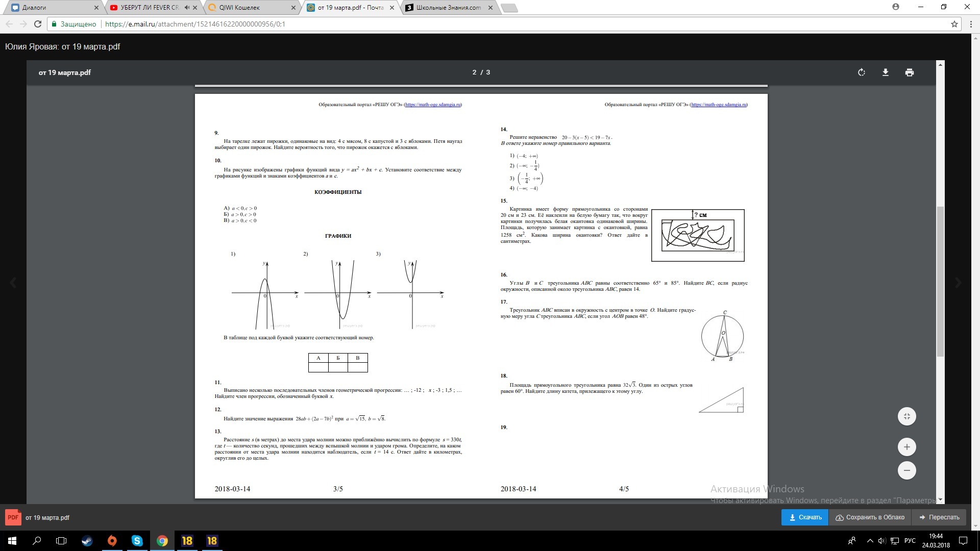Open Steam from the taskbar
This screenshot has width=980, height=551.
[x=87, y=541]
